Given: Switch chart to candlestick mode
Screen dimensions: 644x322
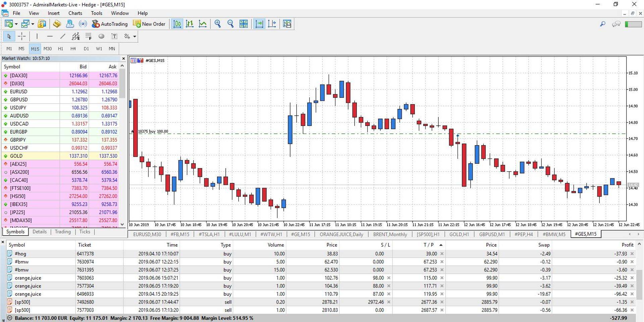Looking at the screenshot, I should [190, 24].
